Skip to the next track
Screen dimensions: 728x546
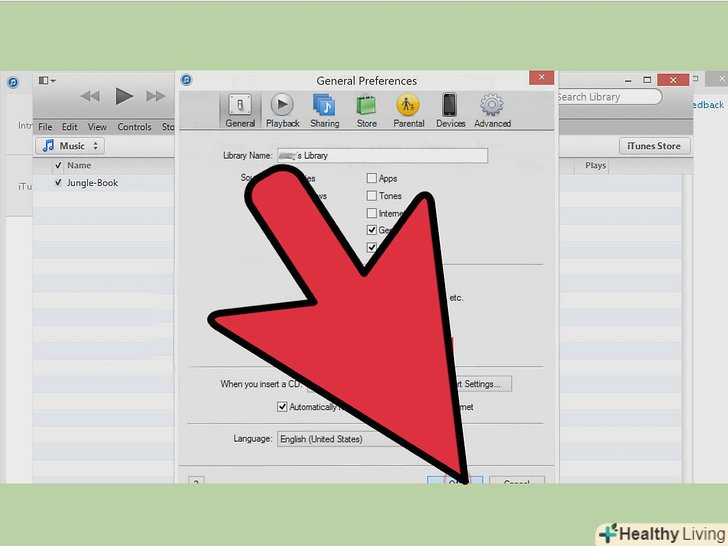coord(156,96)
